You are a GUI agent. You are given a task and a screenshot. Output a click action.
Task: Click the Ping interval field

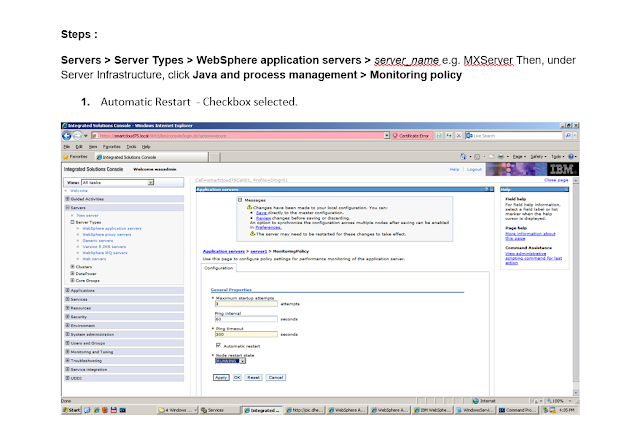[x=246, y=319]
